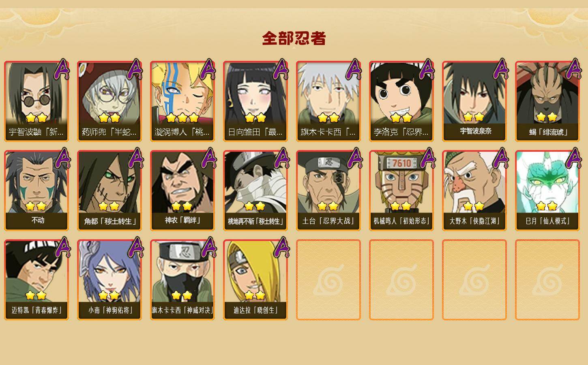Select the 迈特凯「青春爆炸」 card
Viewport: 588px width, 365px height.
point(36,279)
